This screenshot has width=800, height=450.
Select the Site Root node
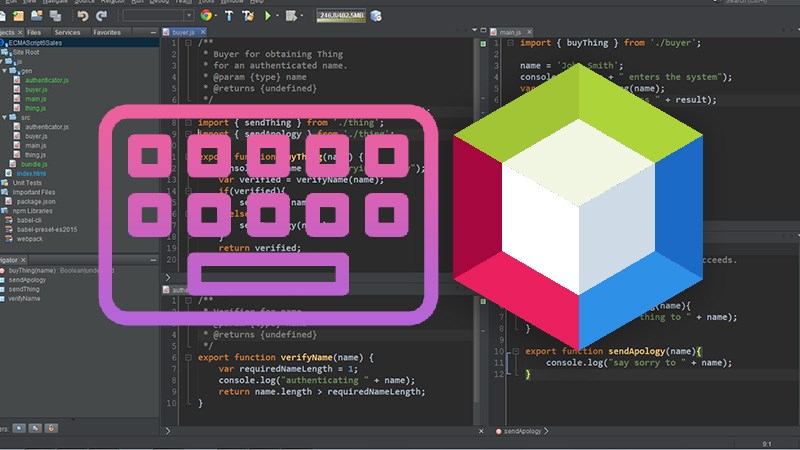pyautogui.click(x=26, y=52)
